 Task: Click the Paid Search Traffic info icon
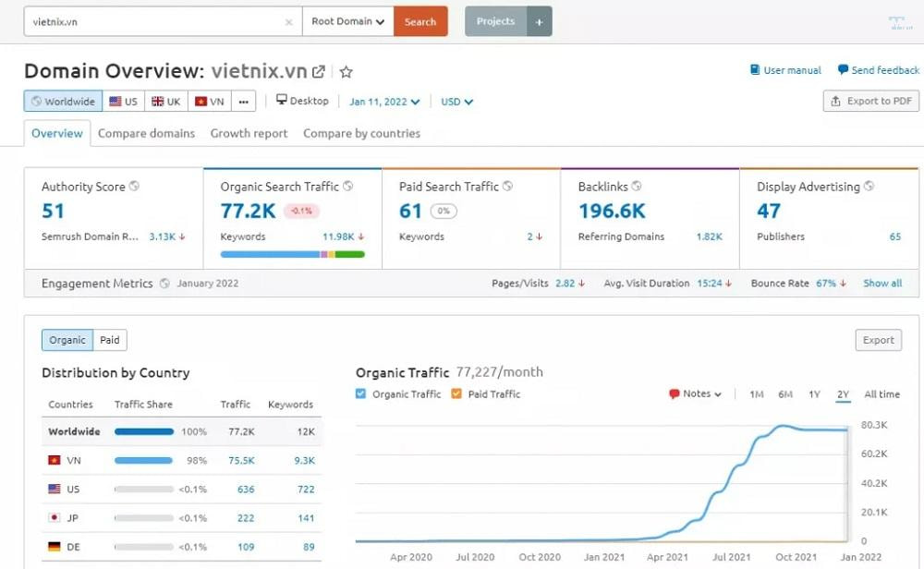(x=507, y=187)
